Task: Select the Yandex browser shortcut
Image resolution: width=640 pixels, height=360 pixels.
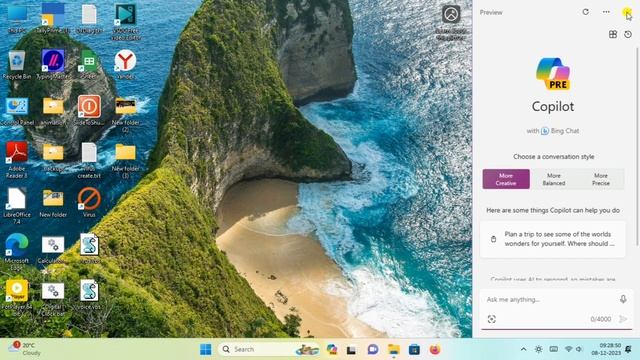Action: pos(125,64)
